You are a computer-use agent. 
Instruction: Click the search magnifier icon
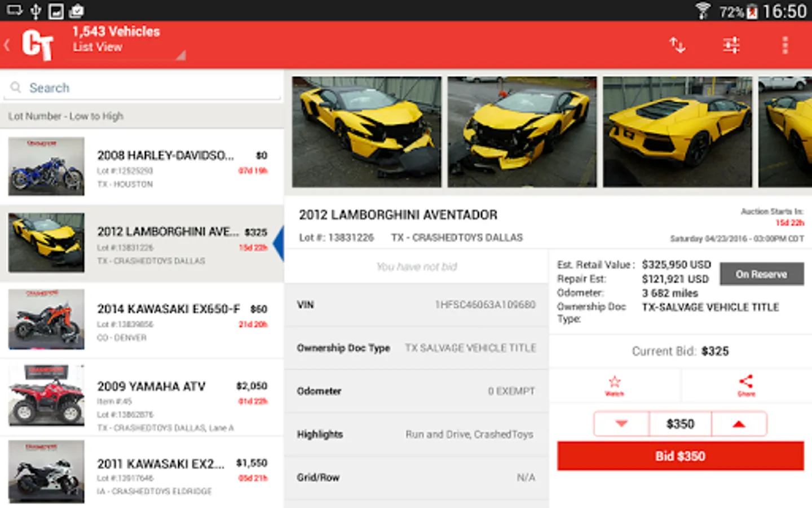[16, 87]
